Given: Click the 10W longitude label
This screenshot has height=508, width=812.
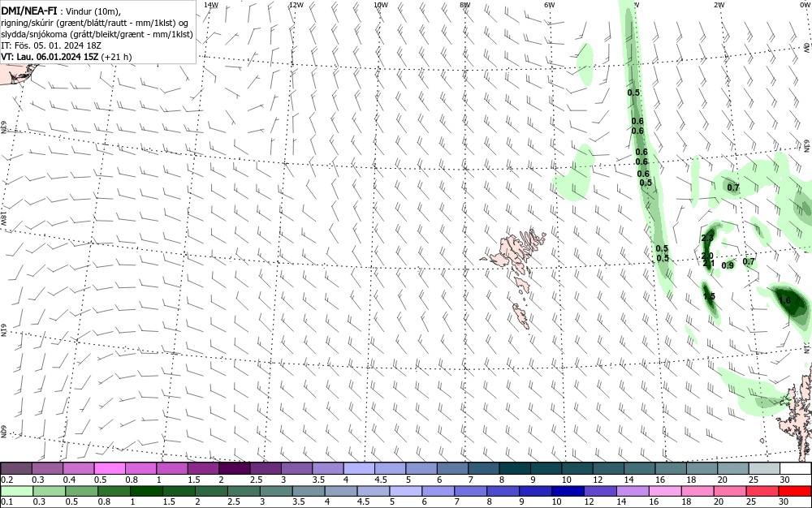Looking at the screenshot, I should pos(381,5).
